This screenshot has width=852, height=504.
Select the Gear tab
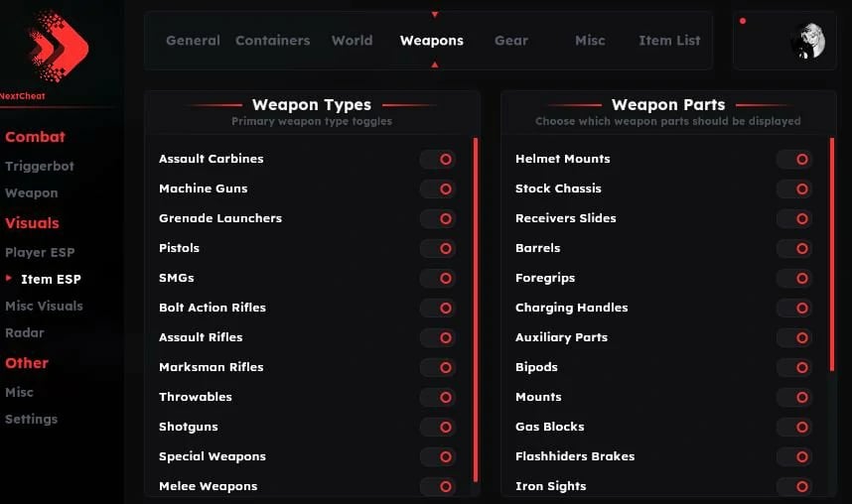pyautogui.click(x=511, y=41)
